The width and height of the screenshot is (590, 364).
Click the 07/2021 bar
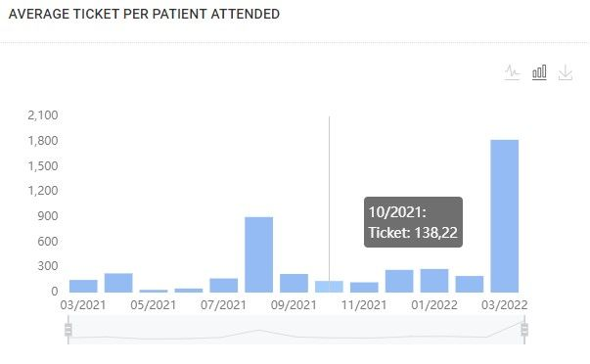tap(224, 286)
